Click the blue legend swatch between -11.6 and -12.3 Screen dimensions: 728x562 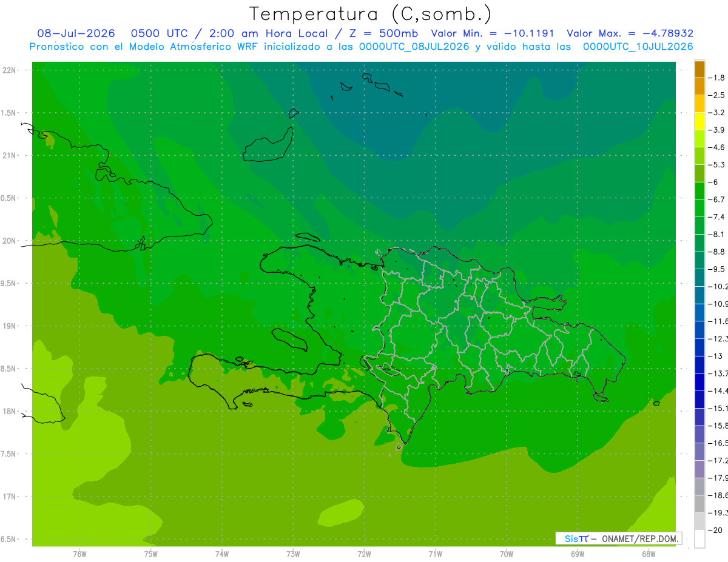(x=699, y=330)
